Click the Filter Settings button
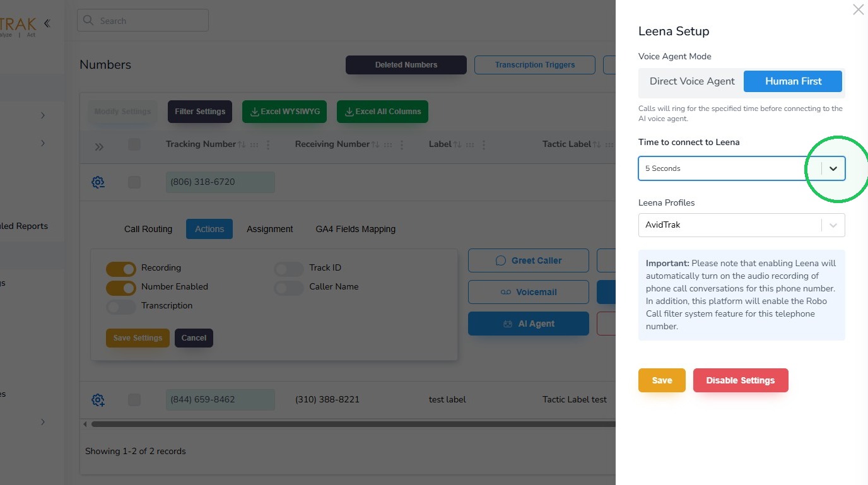The width and height of the screenshot is (868, 485). click(200, 112)
